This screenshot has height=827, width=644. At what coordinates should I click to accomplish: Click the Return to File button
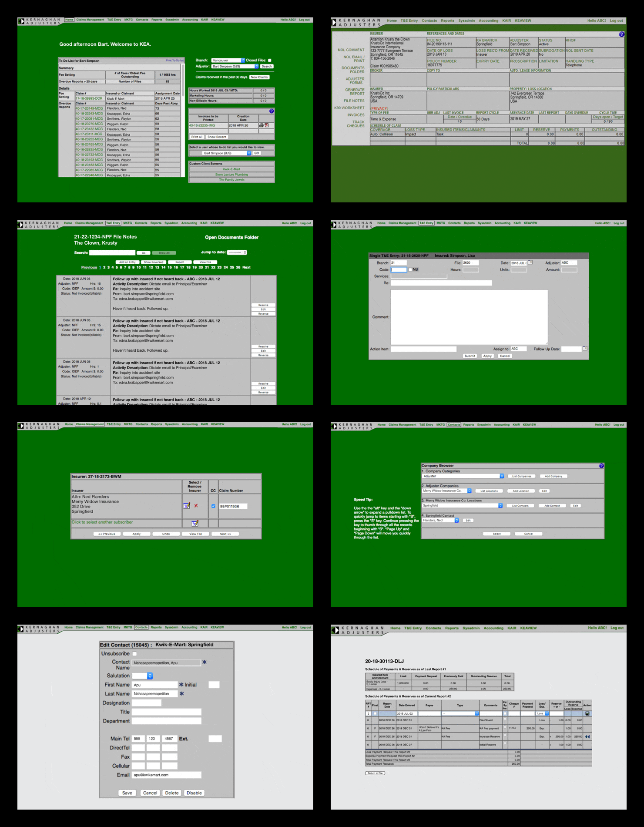click(x=375, y=773)
